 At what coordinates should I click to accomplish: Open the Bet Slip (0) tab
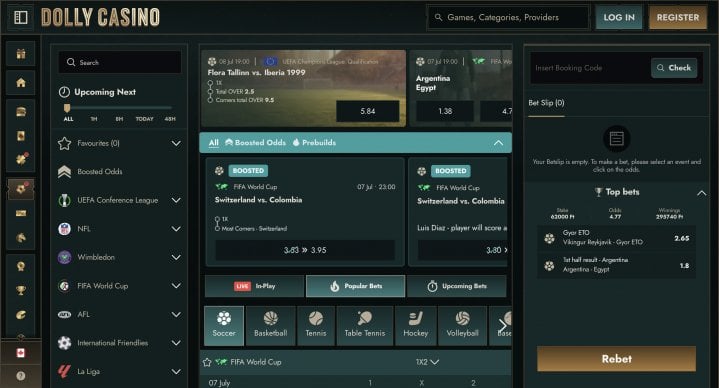coord(546,103)
